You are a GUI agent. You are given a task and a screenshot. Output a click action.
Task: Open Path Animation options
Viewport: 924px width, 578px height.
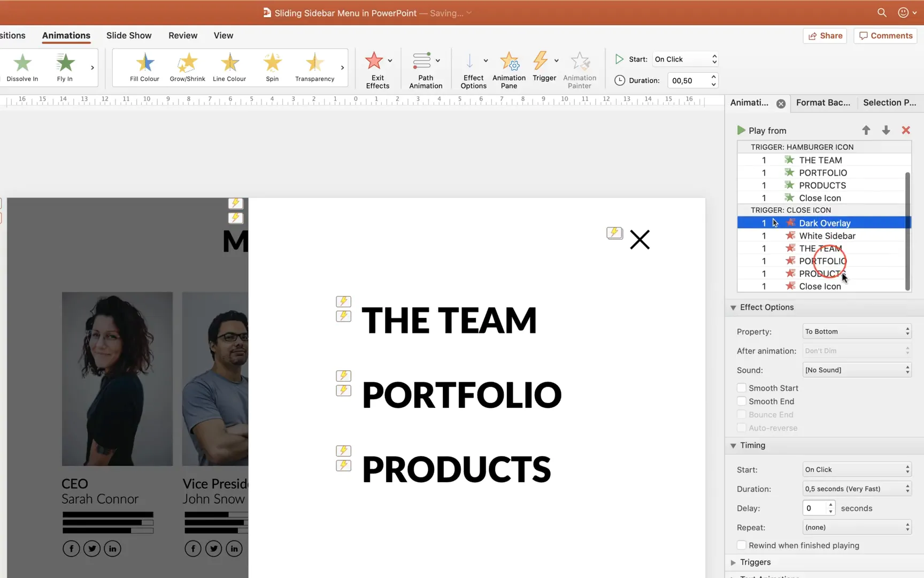click(x=426, y=70)
